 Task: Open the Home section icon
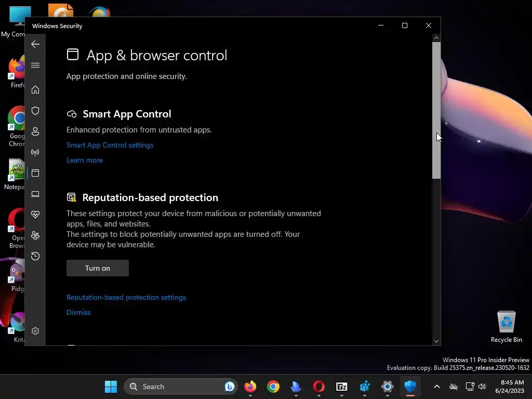35,89
